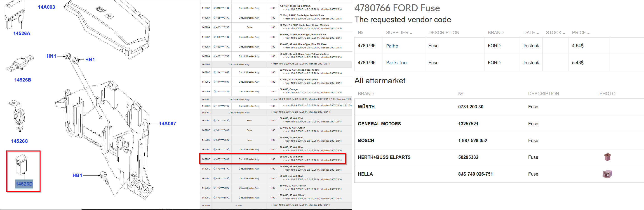Click search icon for part 478****66

[x=228, y=159]
